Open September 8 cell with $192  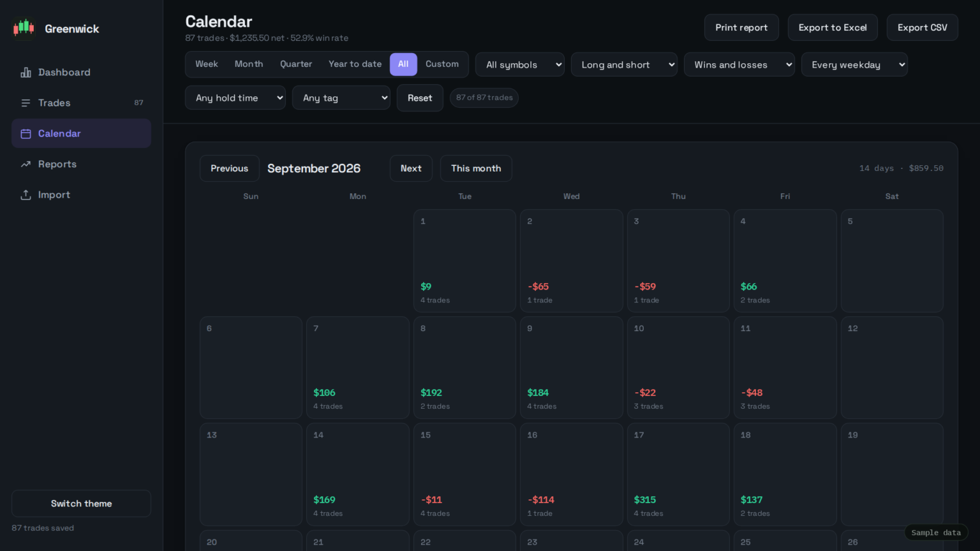pos(464,368)
